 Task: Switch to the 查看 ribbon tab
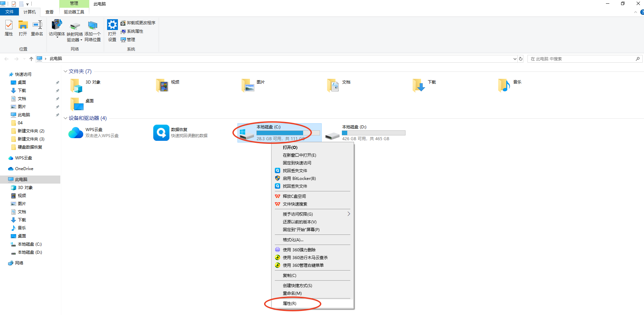click(50, 12)
